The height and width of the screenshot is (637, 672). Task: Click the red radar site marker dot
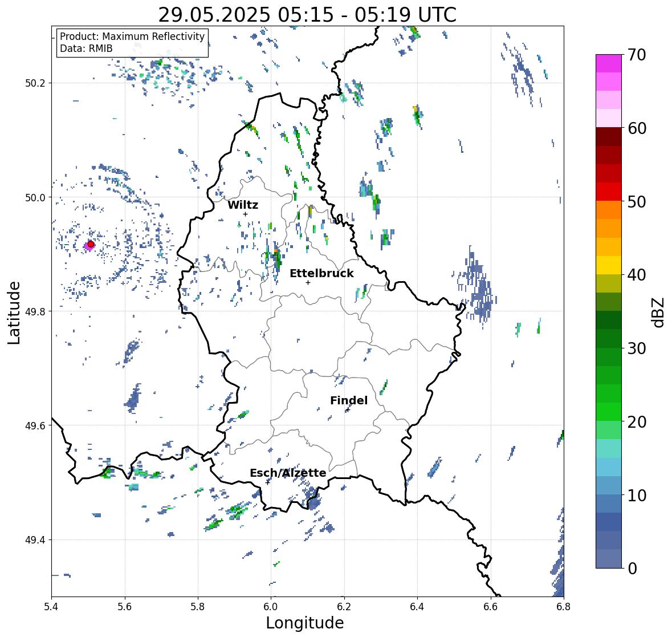pos(91,244)
